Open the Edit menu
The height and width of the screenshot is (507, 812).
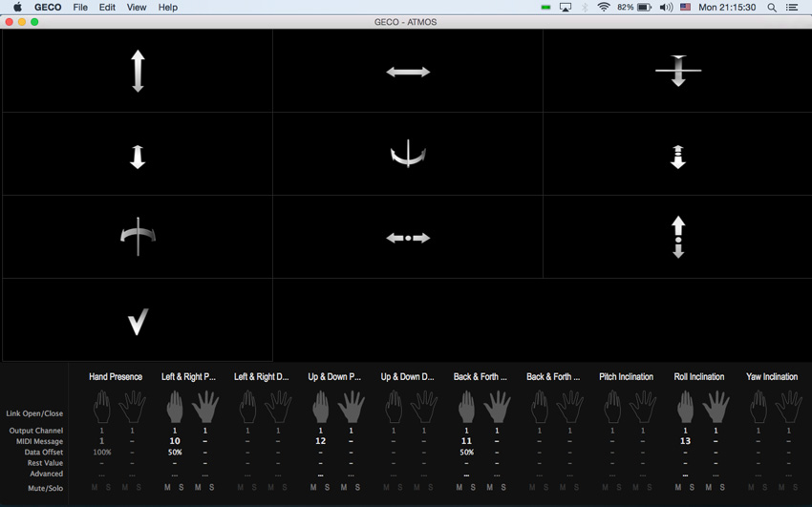(107, 8)
